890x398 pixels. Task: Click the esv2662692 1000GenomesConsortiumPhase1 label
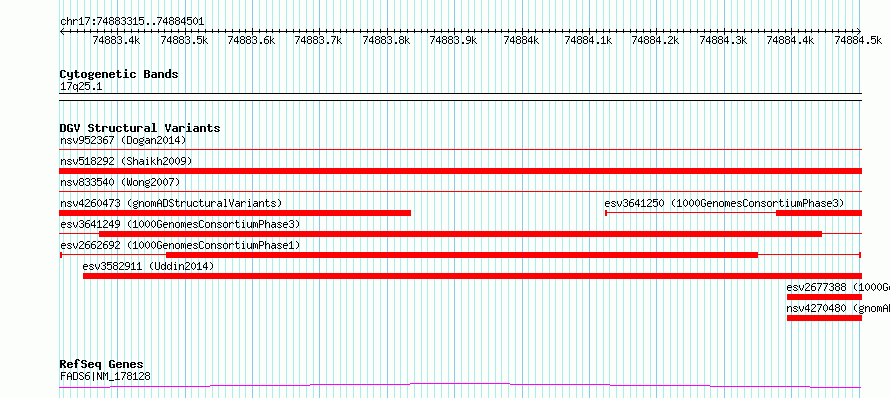[x=180, y=245]
